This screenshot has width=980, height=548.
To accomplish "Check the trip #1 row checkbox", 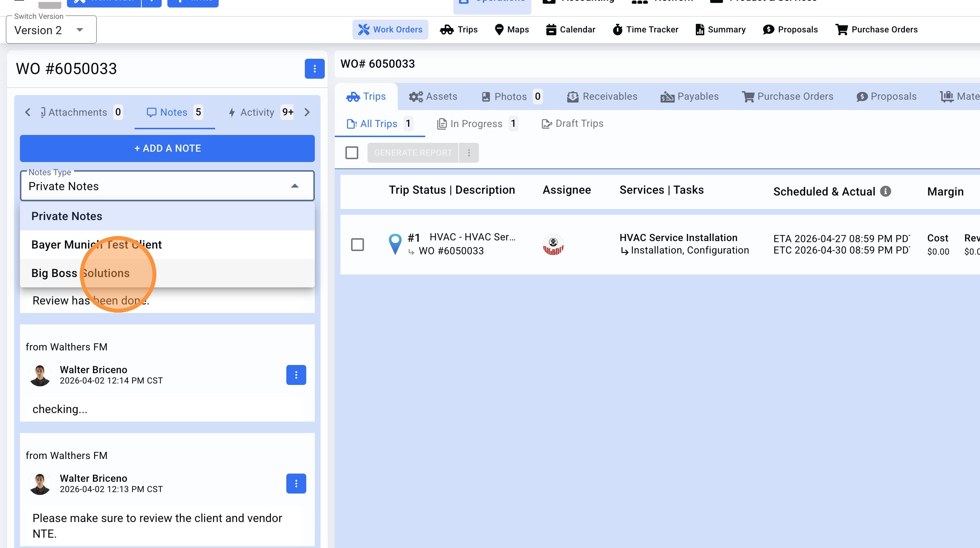I will [x=357, y=245].
